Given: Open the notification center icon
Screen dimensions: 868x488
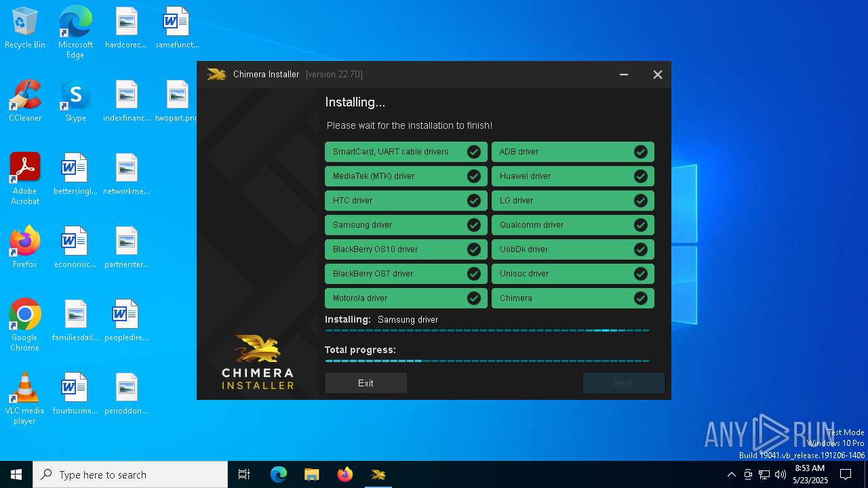Looking at the screenshot, I should pyautogui.click(x=846, y=474).
